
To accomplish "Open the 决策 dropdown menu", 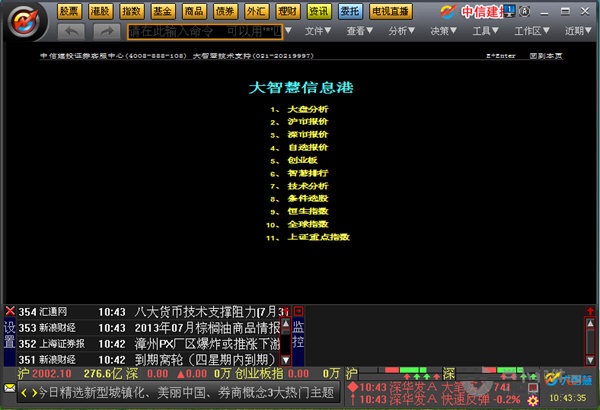I will click(x=443, y=31).
